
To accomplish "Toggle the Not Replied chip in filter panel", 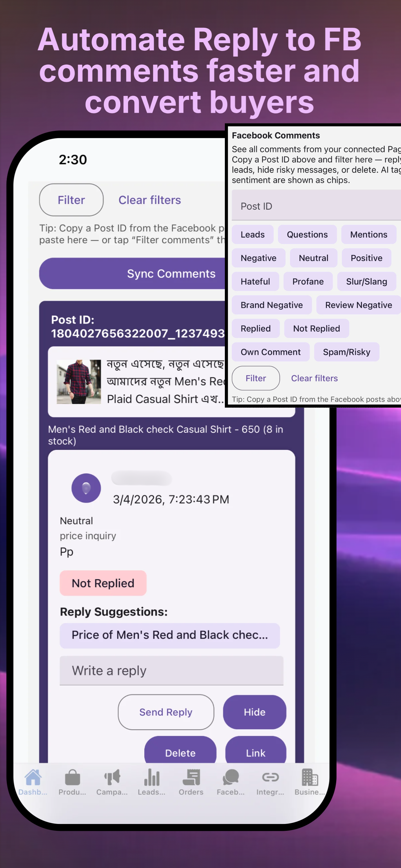I will coord(316,328).
